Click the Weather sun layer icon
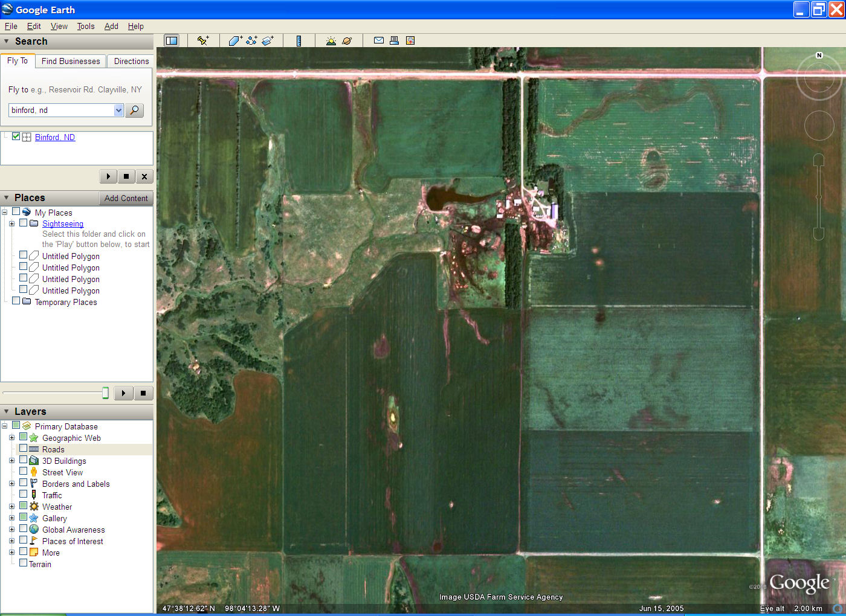The width and height of the screenshot is (846, 616). pyautogui.click(x=34, y=507)
